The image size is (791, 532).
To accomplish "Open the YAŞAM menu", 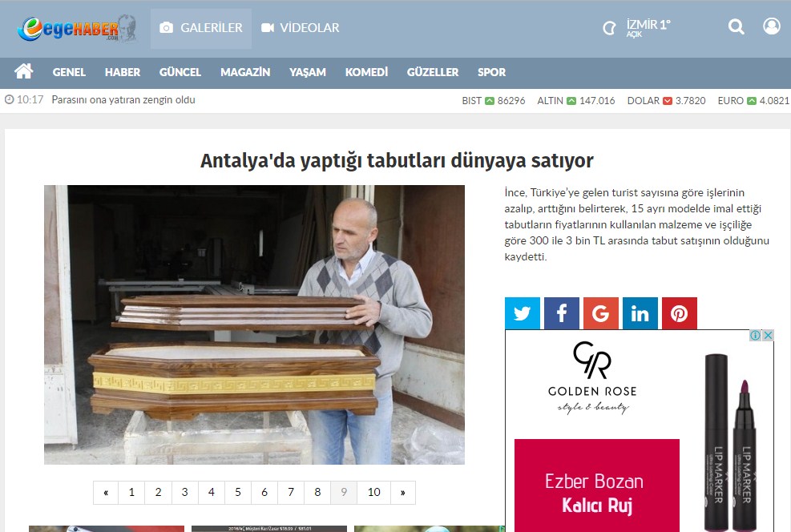I will pos(308,72).
